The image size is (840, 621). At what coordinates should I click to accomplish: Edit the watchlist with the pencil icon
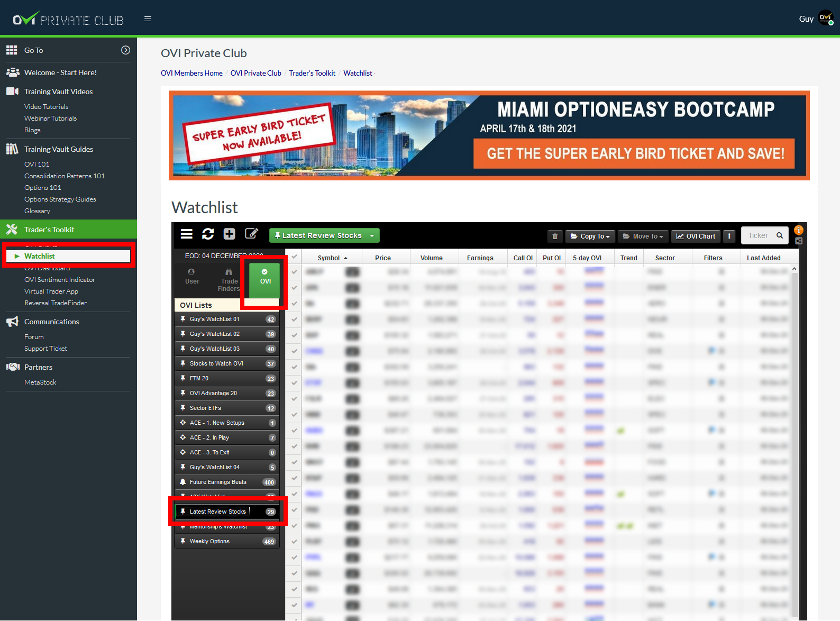[x=251, y=233]
